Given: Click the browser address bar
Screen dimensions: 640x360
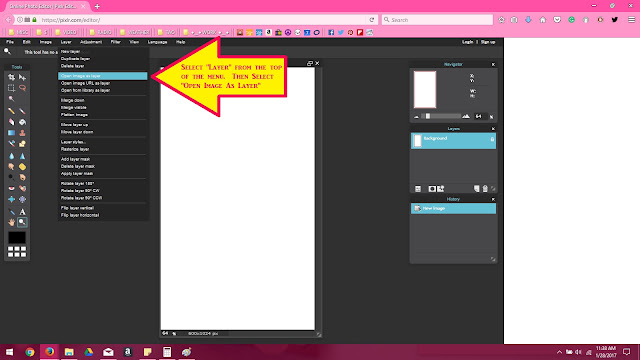Looking at the screenshot, I should 202,20.
